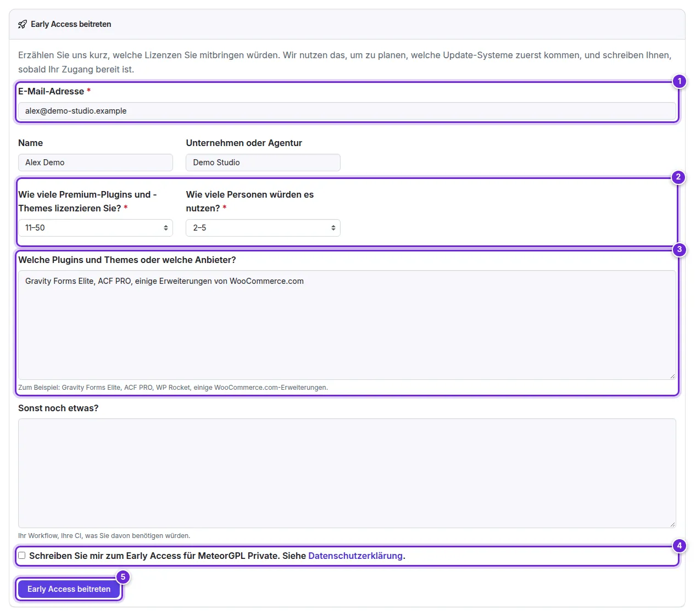The width and height of the screenshot is (696, 616).
Task: Click the resize handle of the plugins textarea
Action: [672, 376]
